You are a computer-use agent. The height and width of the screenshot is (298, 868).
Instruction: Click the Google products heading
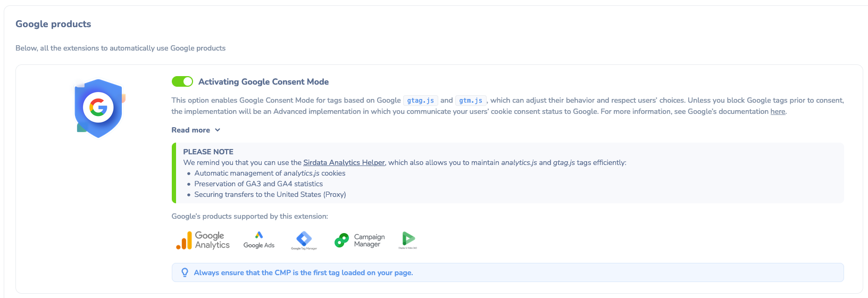click(53, 24)
